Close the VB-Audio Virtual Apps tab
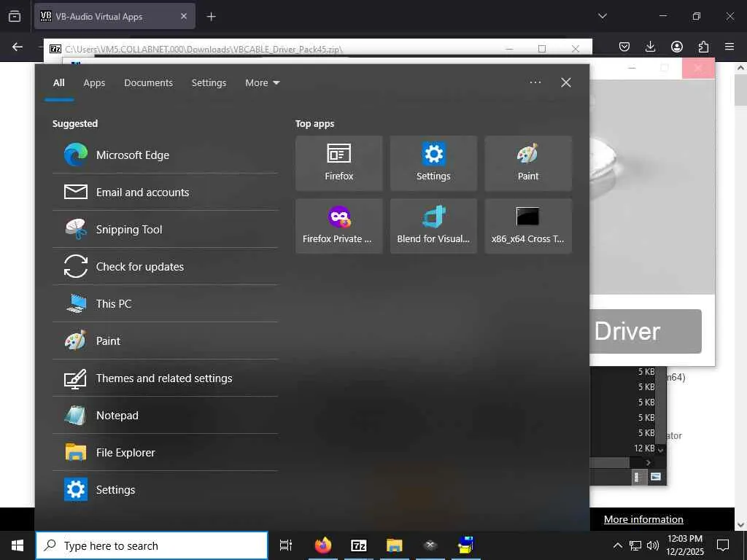Image resolution: width=747 pixels, height=560 pixels. click(184, 16)
